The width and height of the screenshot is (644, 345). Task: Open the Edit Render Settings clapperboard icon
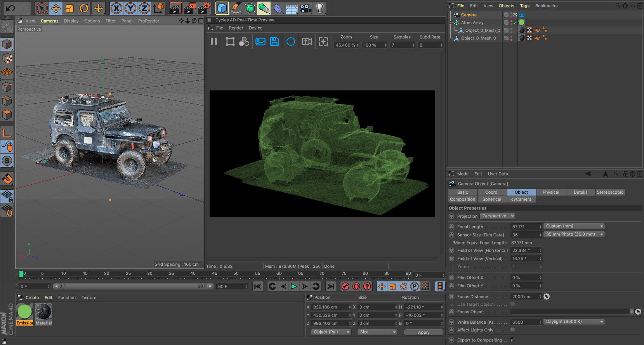tap(204, 8)
